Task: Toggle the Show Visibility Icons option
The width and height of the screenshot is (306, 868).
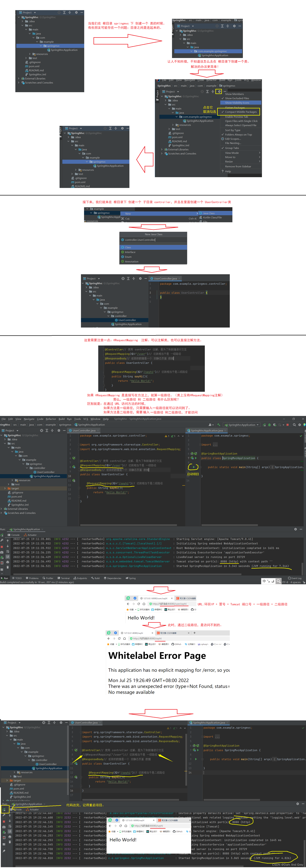Action: click(x=241, y=103)
